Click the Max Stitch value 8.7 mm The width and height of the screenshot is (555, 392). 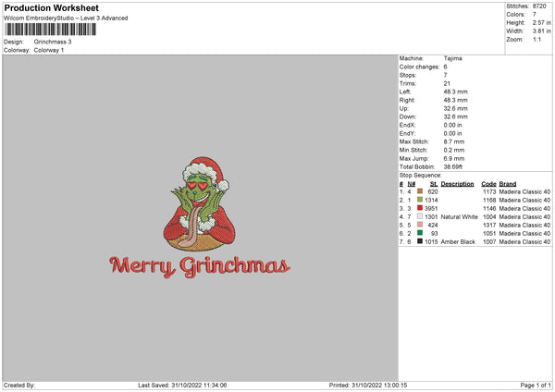click(x=454, y=141)
